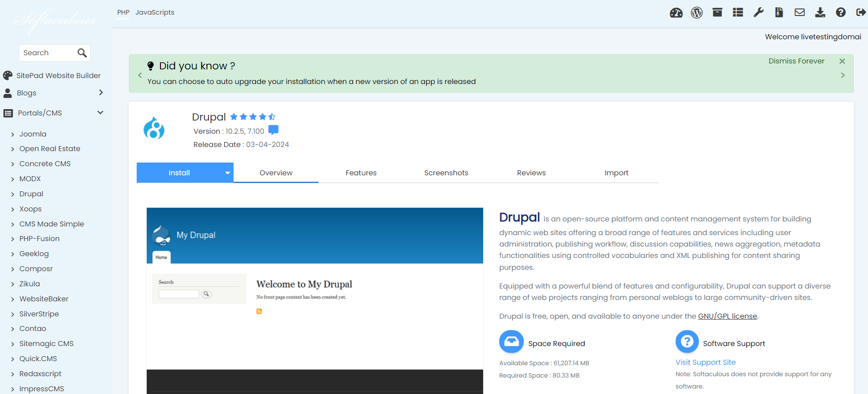Viewport: 868px width, 394px height.
Task: Switch to the Features tab
Action: pos(361,173)
